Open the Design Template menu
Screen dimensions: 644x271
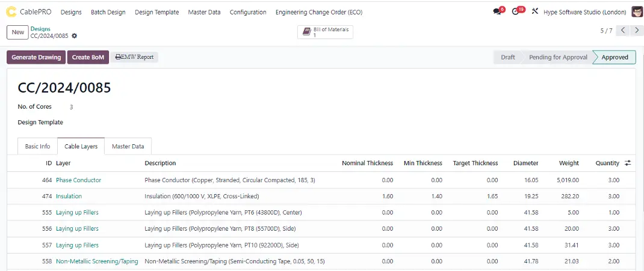tap(157, 12)
